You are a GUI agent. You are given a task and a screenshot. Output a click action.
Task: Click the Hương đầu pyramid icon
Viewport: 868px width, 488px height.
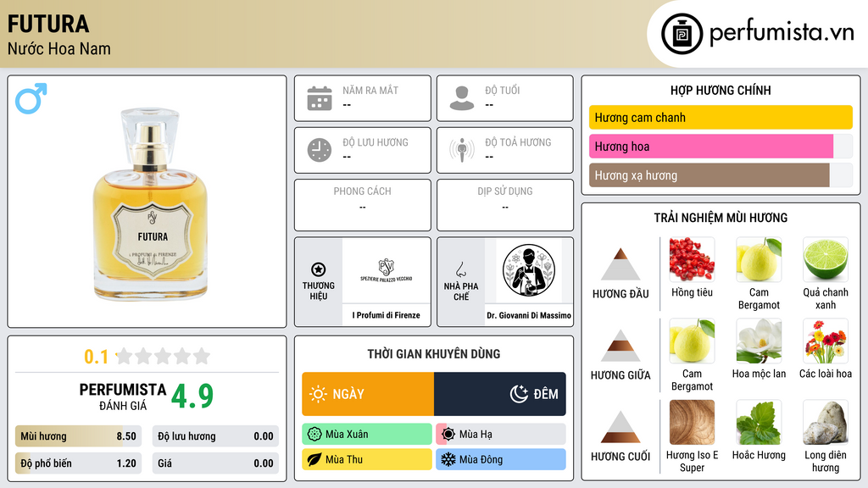(x=620, y=264)
